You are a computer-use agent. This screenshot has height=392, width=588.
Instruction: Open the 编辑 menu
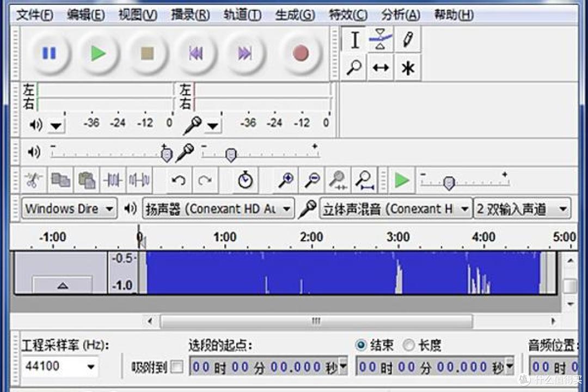click(86, 15)
